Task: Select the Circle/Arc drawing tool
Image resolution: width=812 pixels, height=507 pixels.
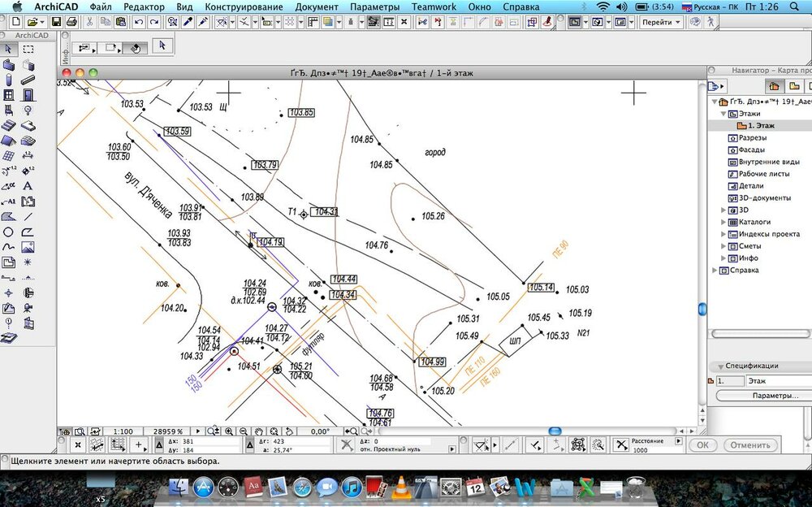Action: pyautogui.click(x=9, y=232)
